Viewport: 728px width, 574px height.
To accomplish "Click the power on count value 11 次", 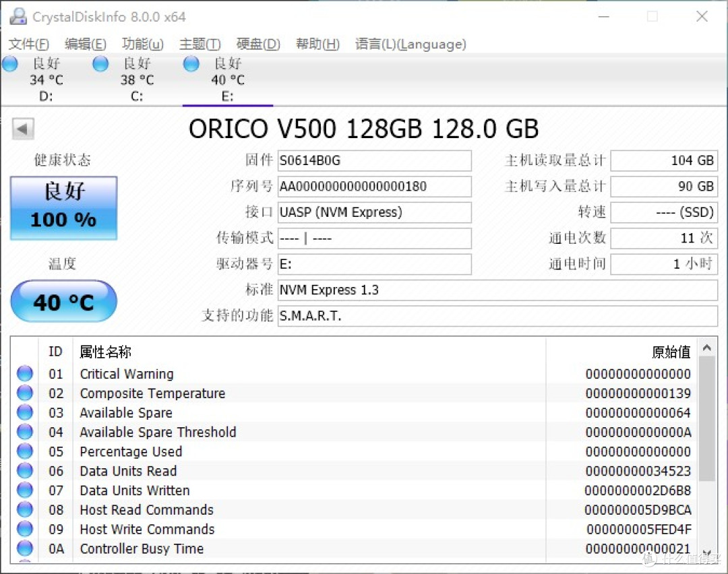I will (x=665, y=238).
